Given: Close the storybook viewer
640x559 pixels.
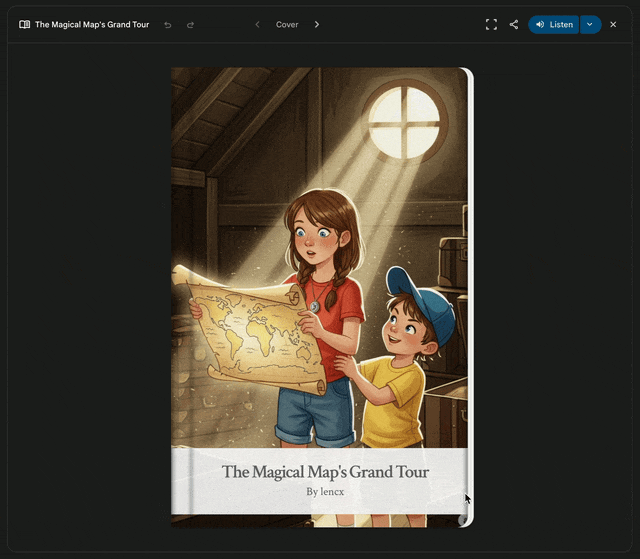Looking at the screenshot, I should (613, 24).
